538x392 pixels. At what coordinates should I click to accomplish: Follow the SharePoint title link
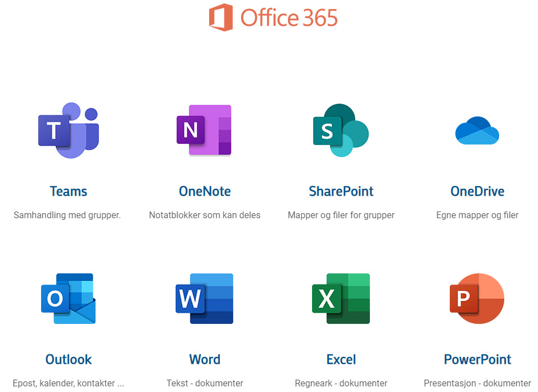(341, 191)
